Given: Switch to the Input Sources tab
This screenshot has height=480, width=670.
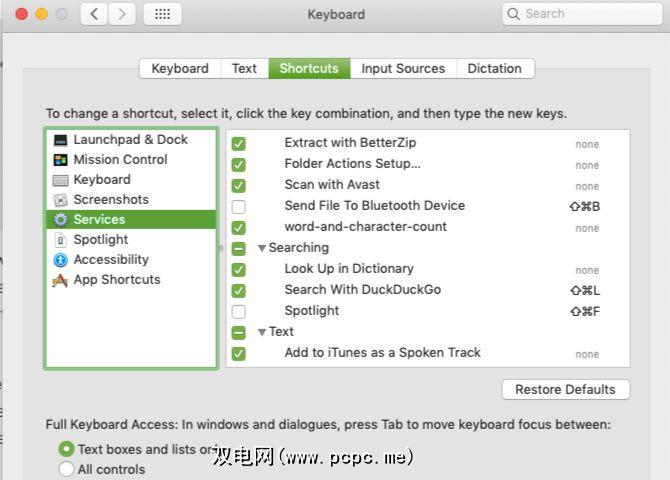Looking at the screenshot, I should 403,69.
